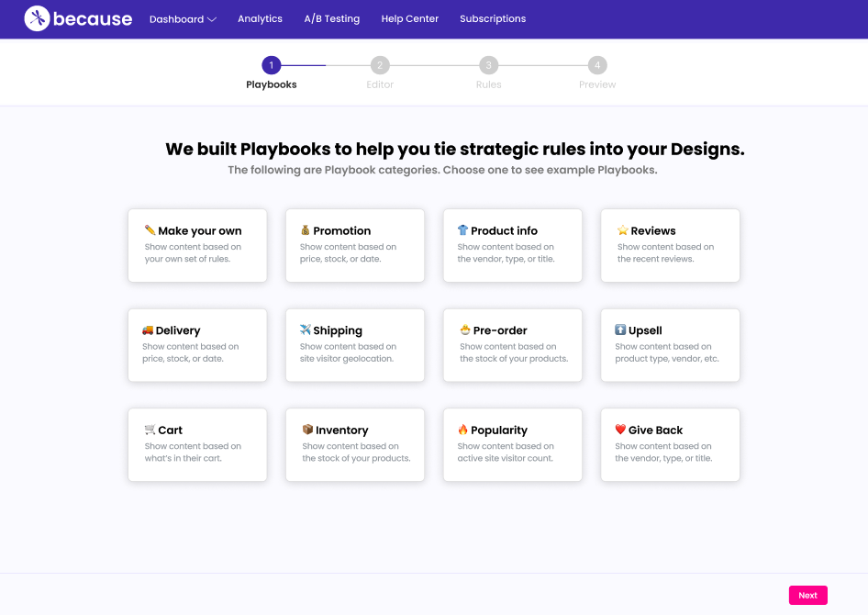
Task: Choose the Popularity playbook title
Action: tap(499, 430)
